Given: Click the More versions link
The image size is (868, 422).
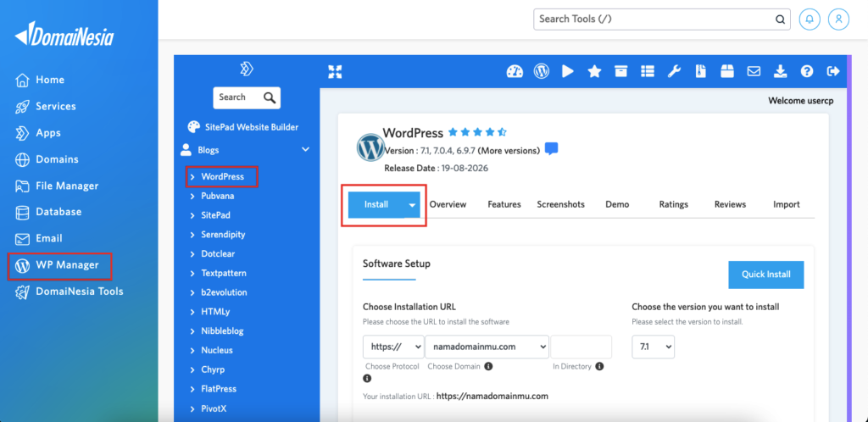Looking at the screenshot, I should pos(509,151).
